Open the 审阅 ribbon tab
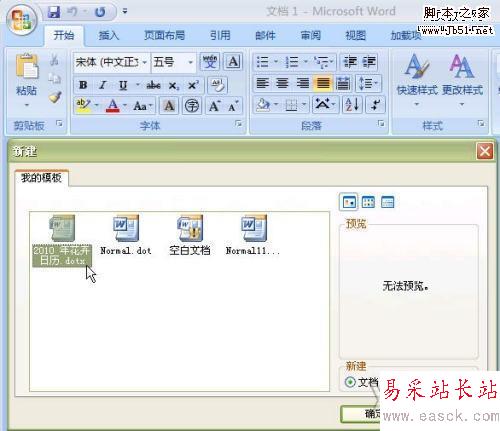Image resolution: width=500 pixels, height=431 pixels. tap(311, 35)
